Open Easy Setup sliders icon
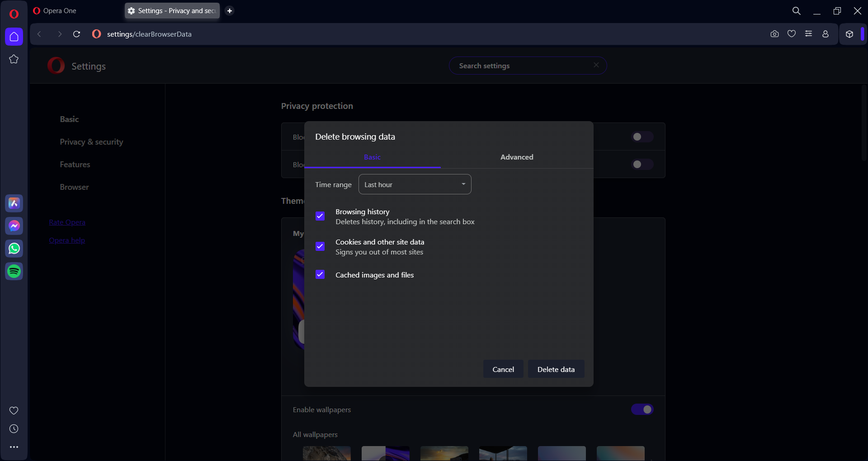 809,34
